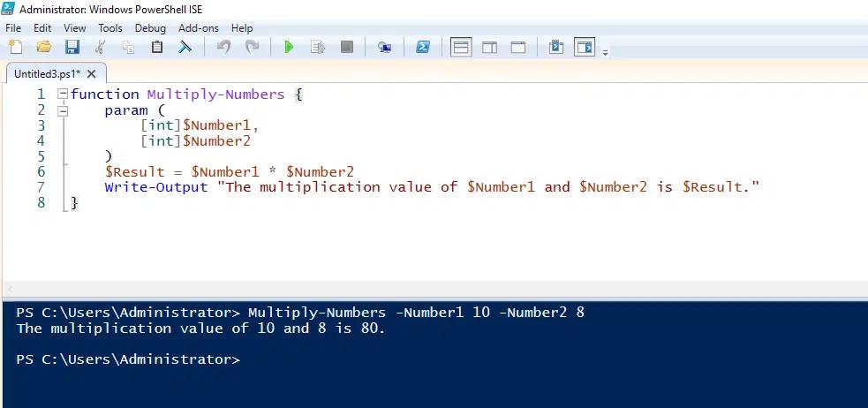Undo the last edit
The height and width of the screenshot is (408, 868).
(223, 47)
